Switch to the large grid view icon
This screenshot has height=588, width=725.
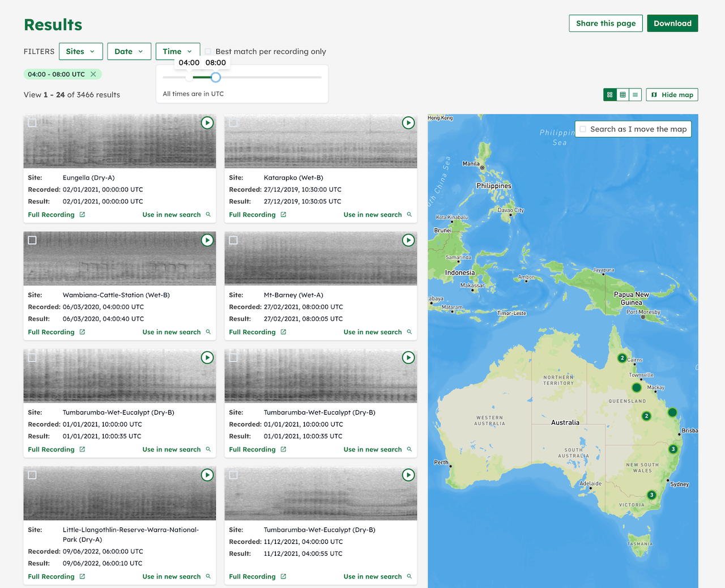[610, 95]
